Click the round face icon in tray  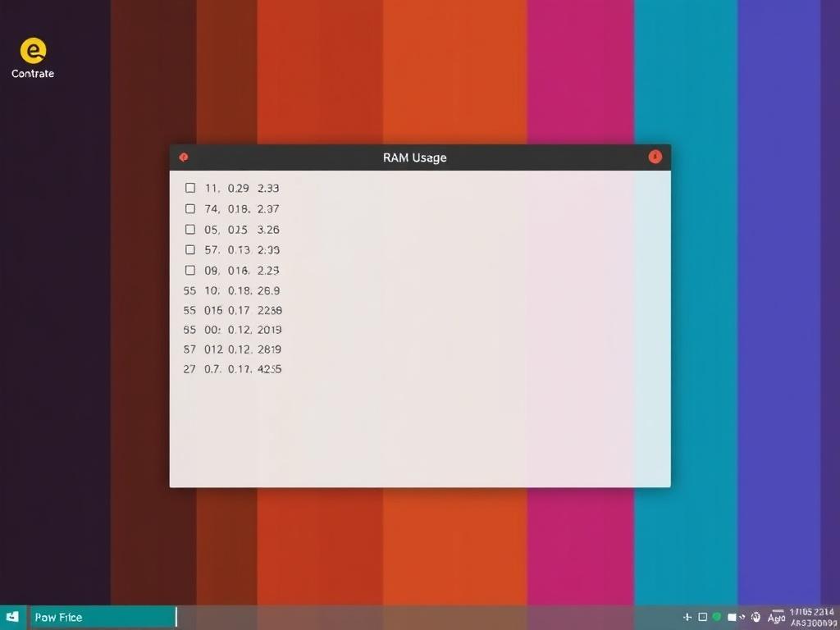(x=756, y=617)
